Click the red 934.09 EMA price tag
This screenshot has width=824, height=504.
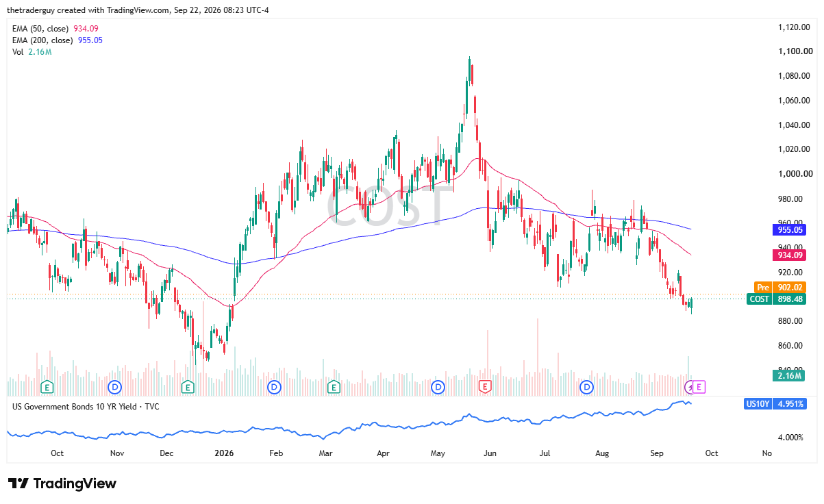point(789,255)
